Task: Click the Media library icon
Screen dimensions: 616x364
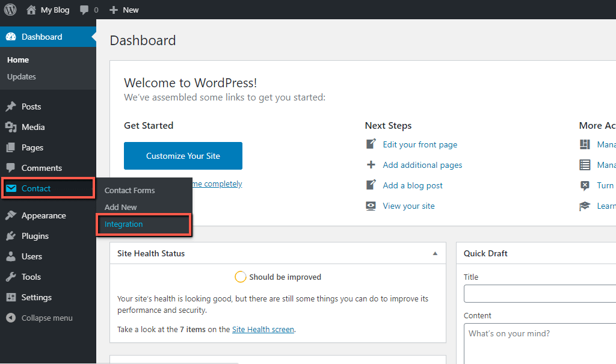Action: [x=11, y=127]
